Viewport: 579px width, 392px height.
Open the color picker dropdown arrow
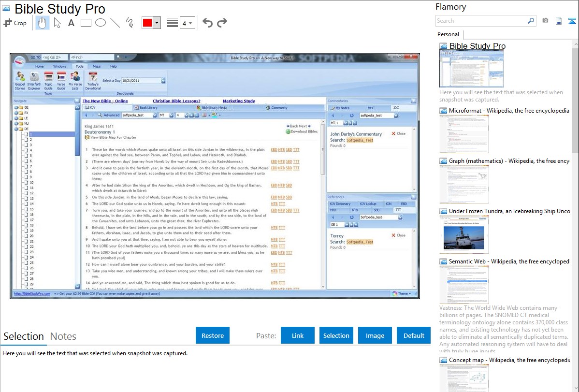click(x=157, y=23)
